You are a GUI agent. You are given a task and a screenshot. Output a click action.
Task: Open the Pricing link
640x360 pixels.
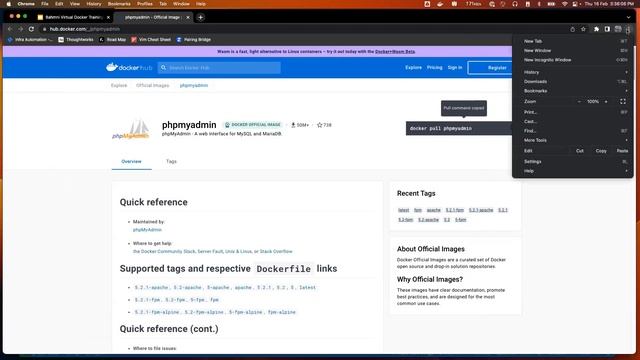click(434, 67)
